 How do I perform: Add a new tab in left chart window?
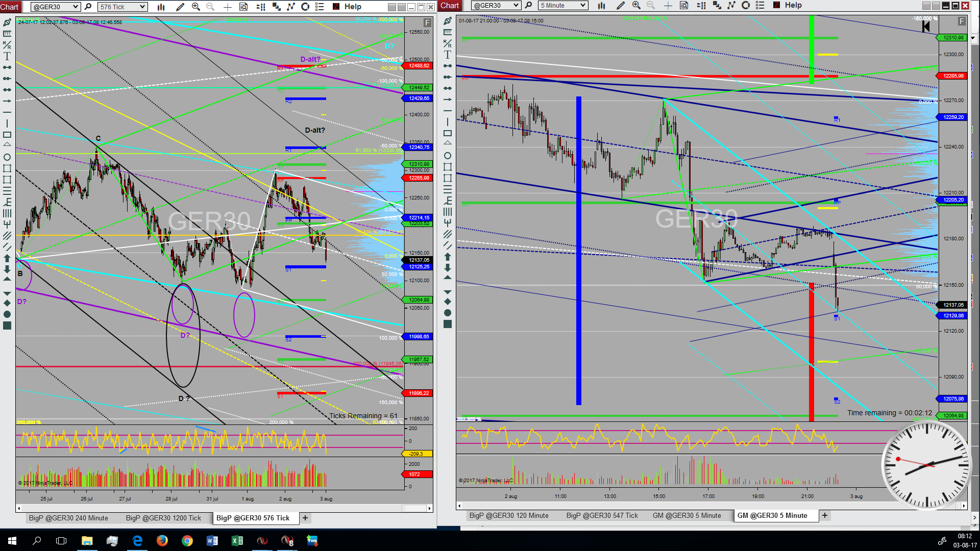pos(305,518)
